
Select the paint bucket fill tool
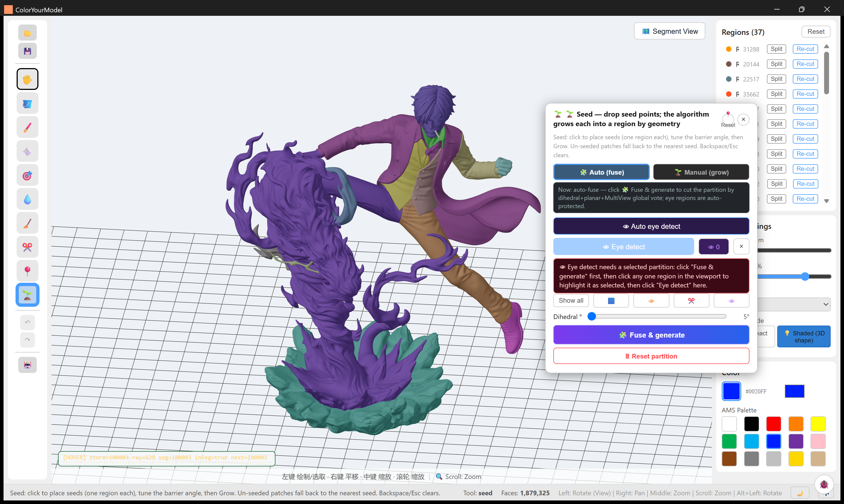(x=28, y=103)
